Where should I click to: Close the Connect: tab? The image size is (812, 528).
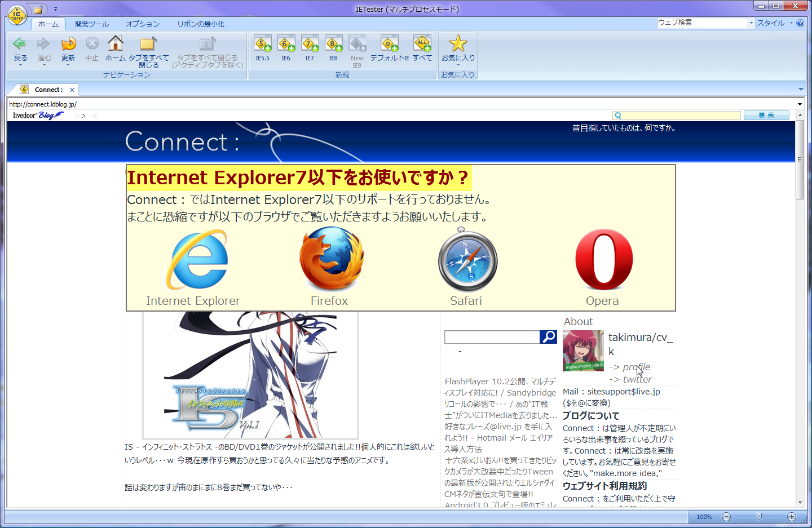(x=72, y=90)
